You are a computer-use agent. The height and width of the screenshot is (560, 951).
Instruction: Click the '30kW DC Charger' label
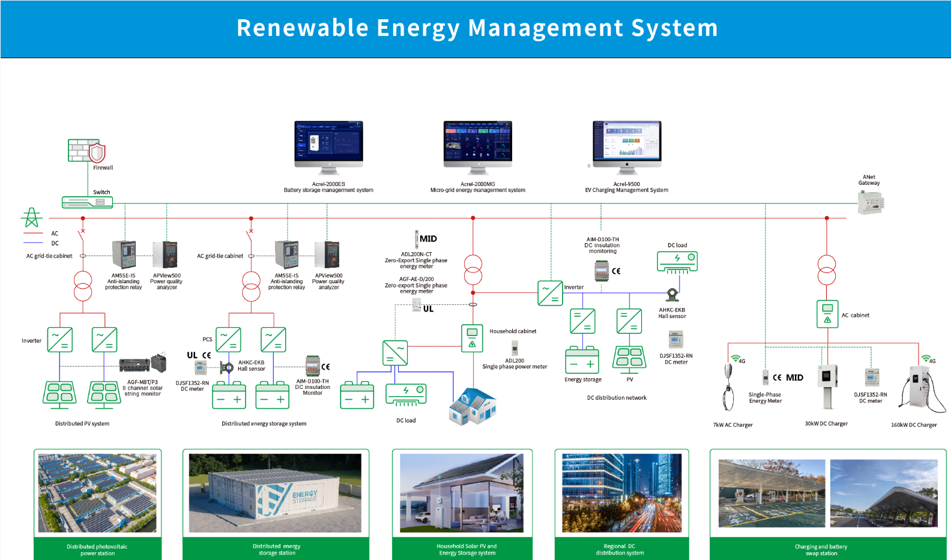[827, 424]
